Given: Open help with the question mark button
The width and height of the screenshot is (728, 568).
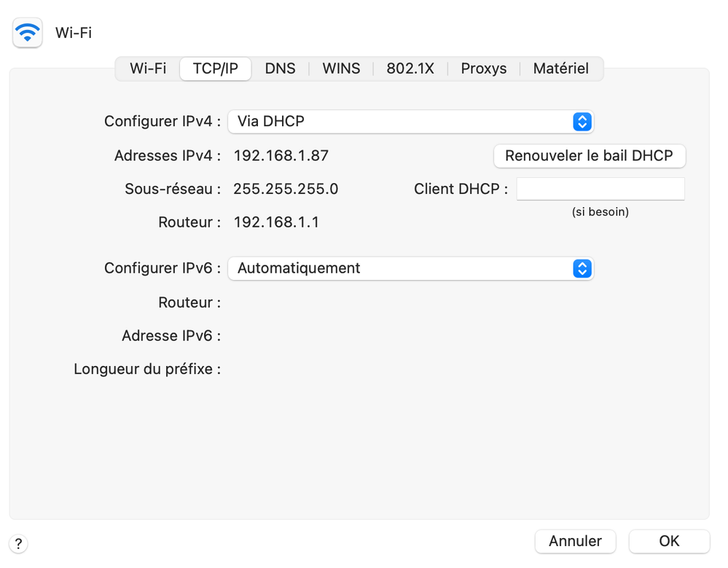Looking at the screenshot, I should click(19, 543).
